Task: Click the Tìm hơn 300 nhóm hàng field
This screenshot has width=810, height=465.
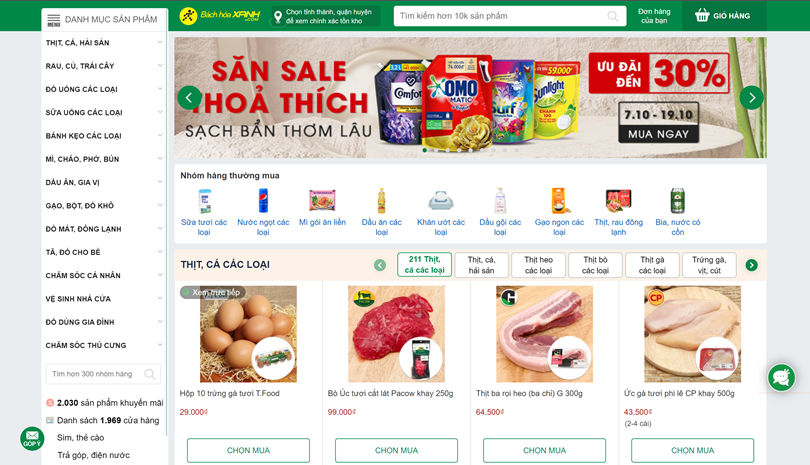Action: [103, 374]
